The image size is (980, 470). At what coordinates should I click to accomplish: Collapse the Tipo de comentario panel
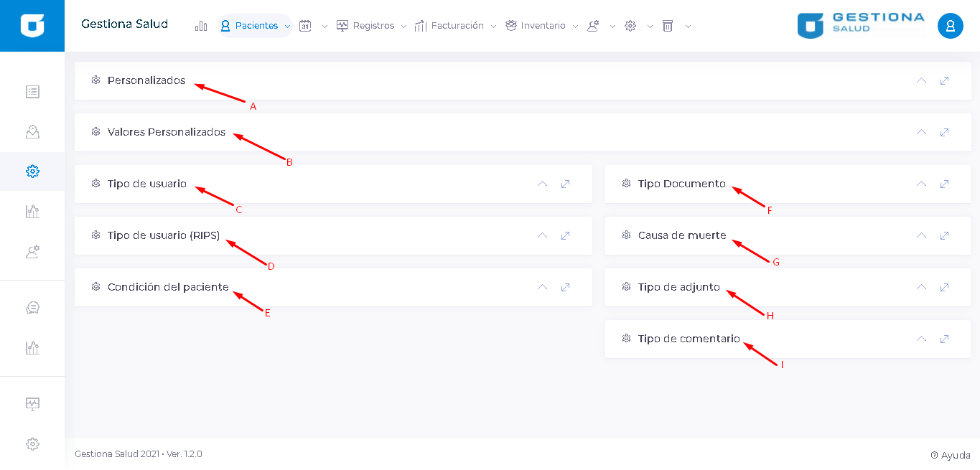[x=921, y=339]
